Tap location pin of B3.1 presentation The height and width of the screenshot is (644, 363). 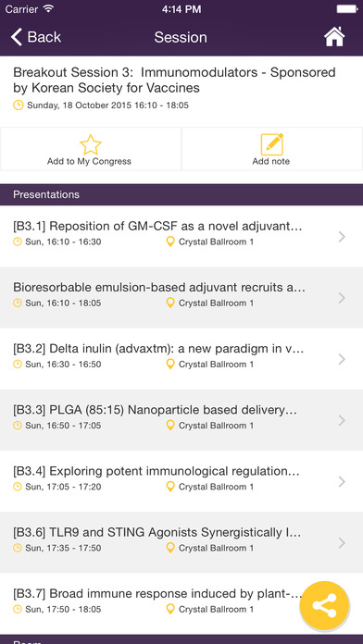(170, 241)
